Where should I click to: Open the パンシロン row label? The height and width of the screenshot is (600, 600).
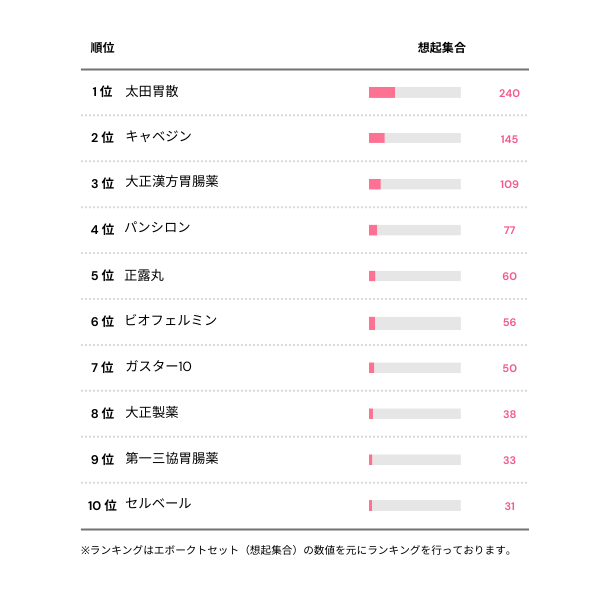pos(158,229)
